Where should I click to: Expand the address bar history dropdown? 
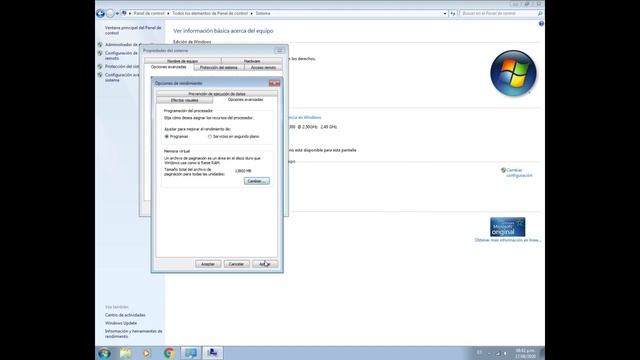coord(445,13)
